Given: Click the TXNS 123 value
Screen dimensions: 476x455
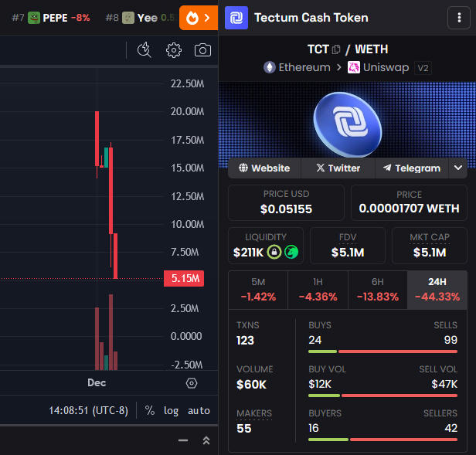Looking at the screenshot, I should point(245,340).
